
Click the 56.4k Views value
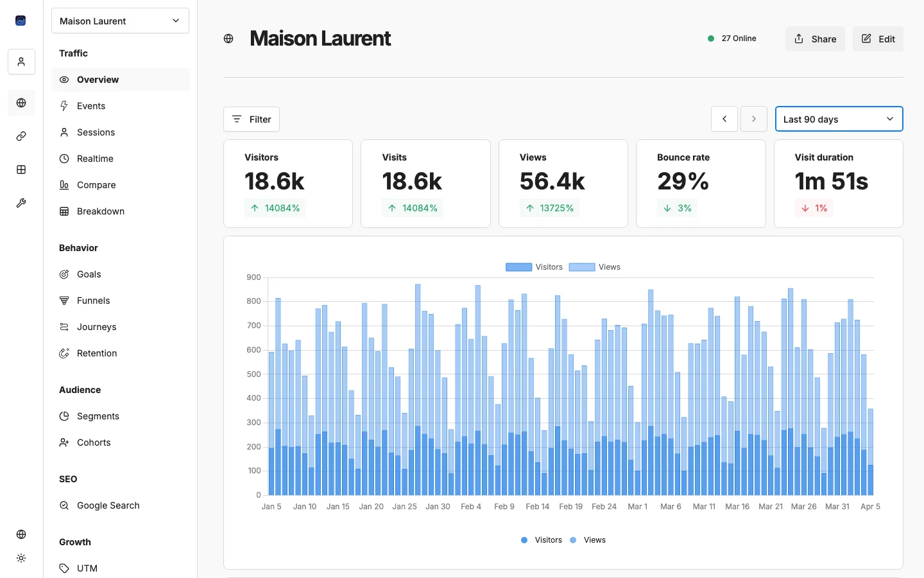click(552, 182)
